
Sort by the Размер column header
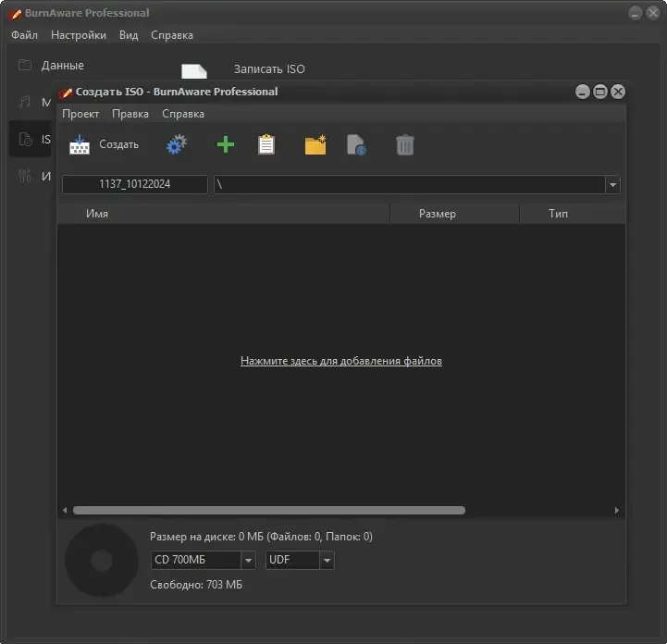click(455, 214)
